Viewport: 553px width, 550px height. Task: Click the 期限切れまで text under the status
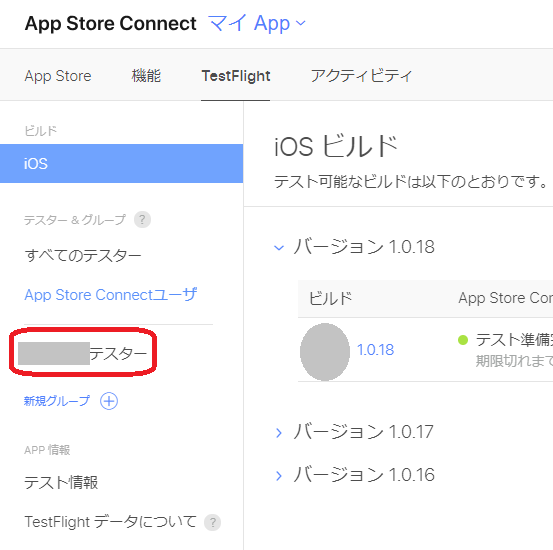[x=514, y=361]
